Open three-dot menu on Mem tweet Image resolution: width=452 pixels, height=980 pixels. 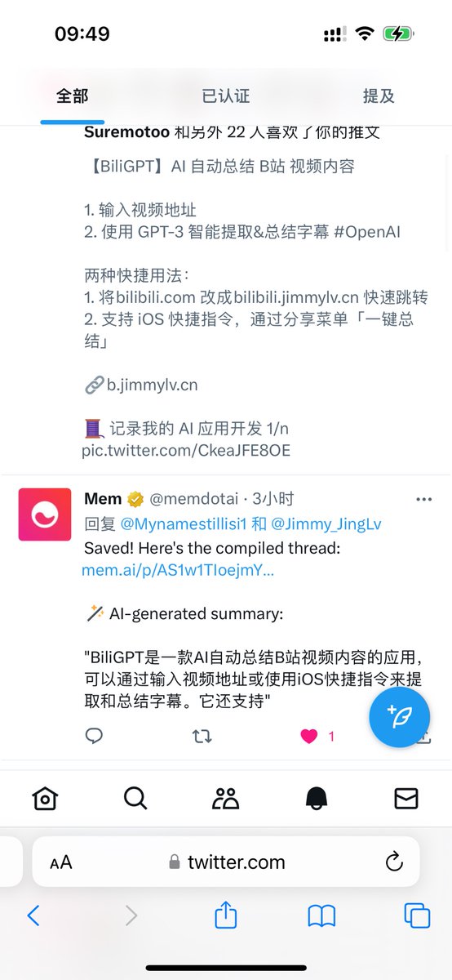coord(424,499)
